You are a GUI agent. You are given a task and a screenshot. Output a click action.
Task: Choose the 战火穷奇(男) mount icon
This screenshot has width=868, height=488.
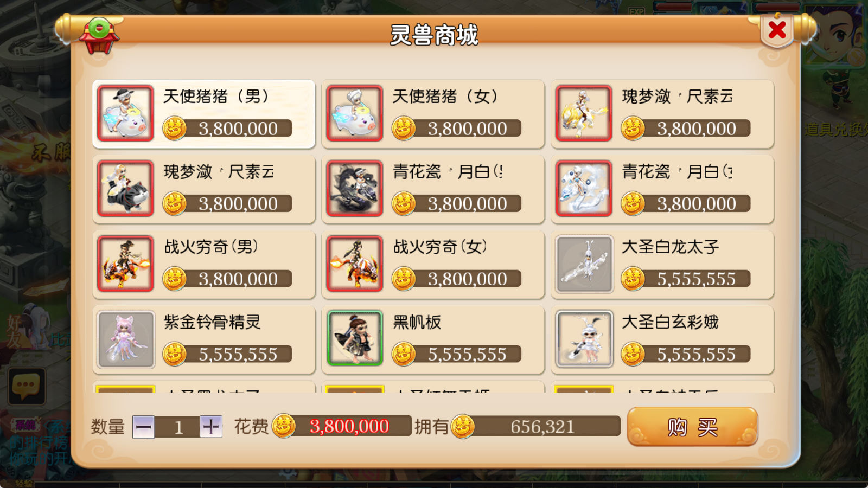tap(125, 264)
